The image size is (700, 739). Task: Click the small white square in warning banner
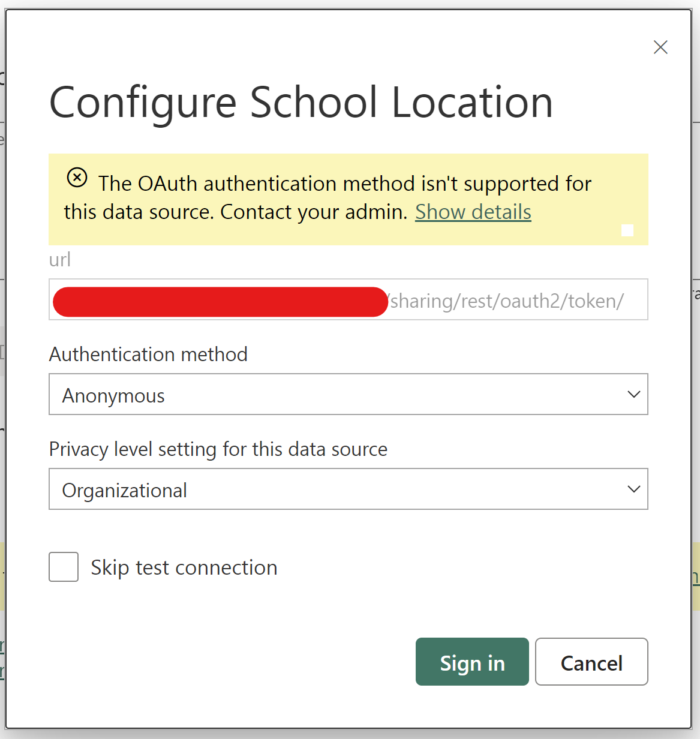[x=627, y=230]
